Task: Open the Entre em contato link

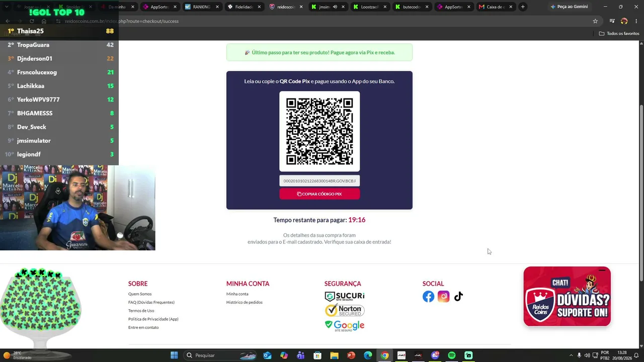Action: [x=143, y=327]
